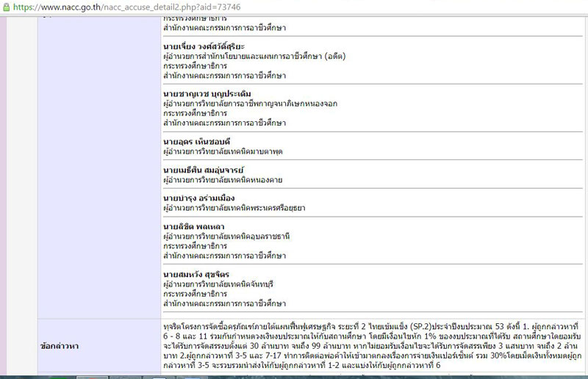The height and width of the screenshot is (379, 588).
Task: Click position text ผู้อำนวยการวิทยาลัยเทคนิคอุบลราชธานี
Action: pos(226,236)
